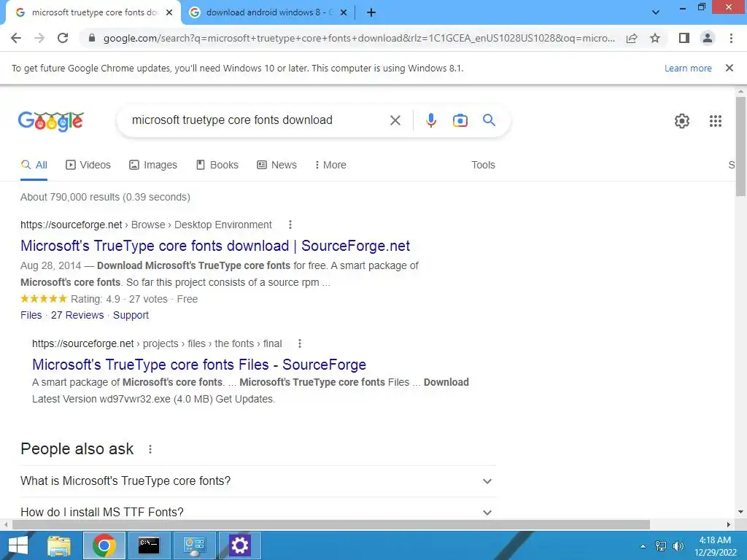Switch to Videos results
The width and height of the screenshot is (747, 560).
88,165
